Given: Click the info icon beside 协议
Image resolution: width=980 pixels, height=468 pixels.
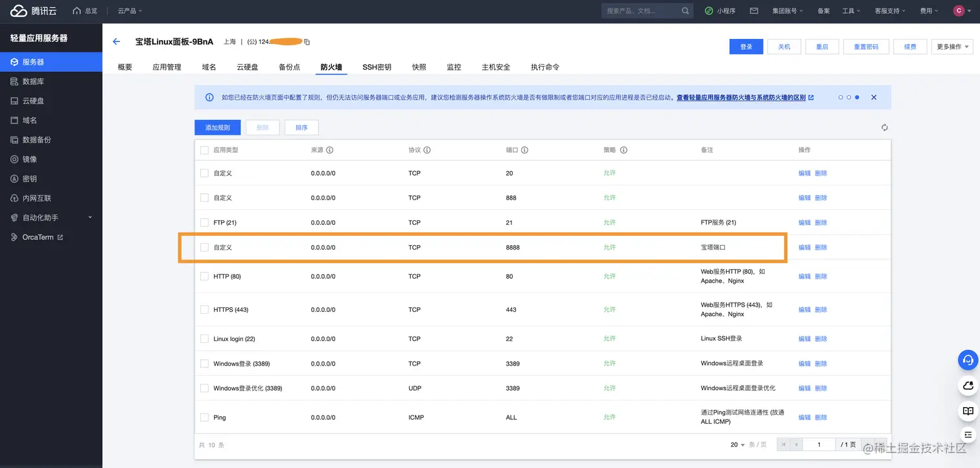Looking at the screenshot, I should [x=427, y=150].
